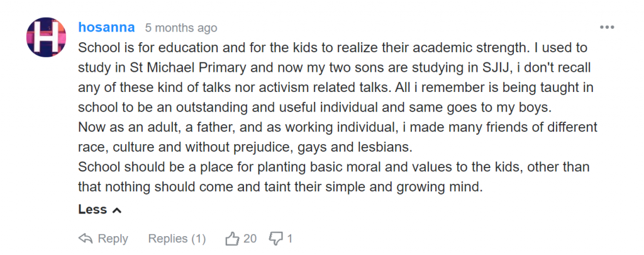644x255 pixels.
Task: Downvote with the thumbs down icon
Action: [276, 239]
